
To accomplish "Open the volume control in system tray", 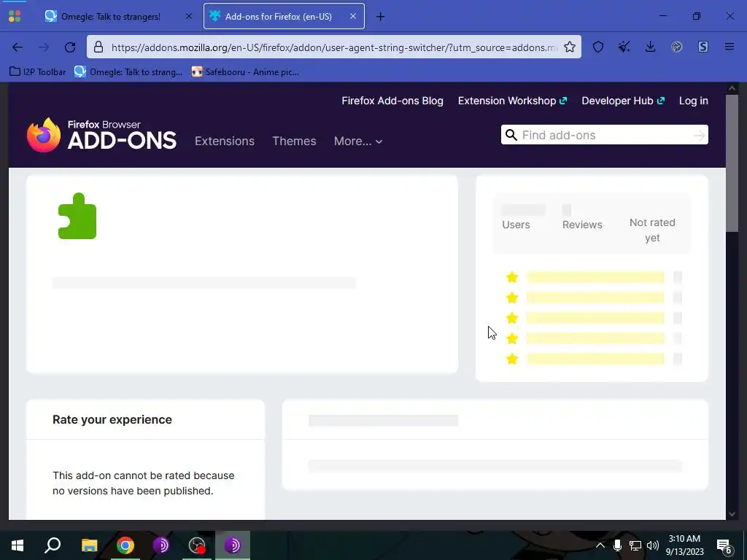I will tap(653, 545).
